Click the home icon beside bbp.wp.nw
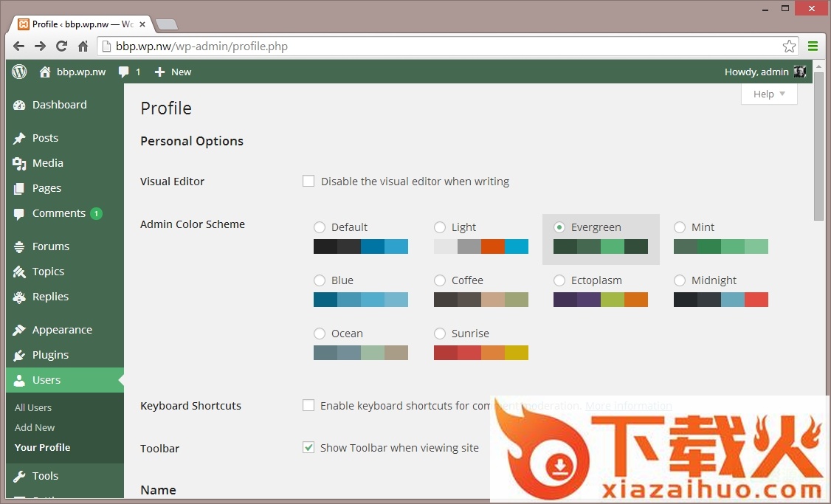The height and width of the screenshot is (504, 831). coord(45,72)
